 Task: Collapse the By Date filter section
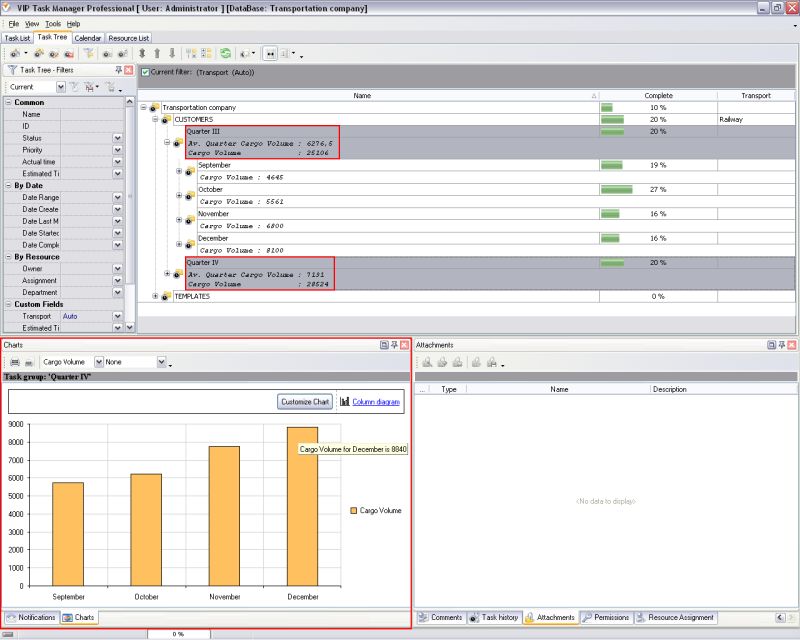pyautogui.click(x=8, y=185)
